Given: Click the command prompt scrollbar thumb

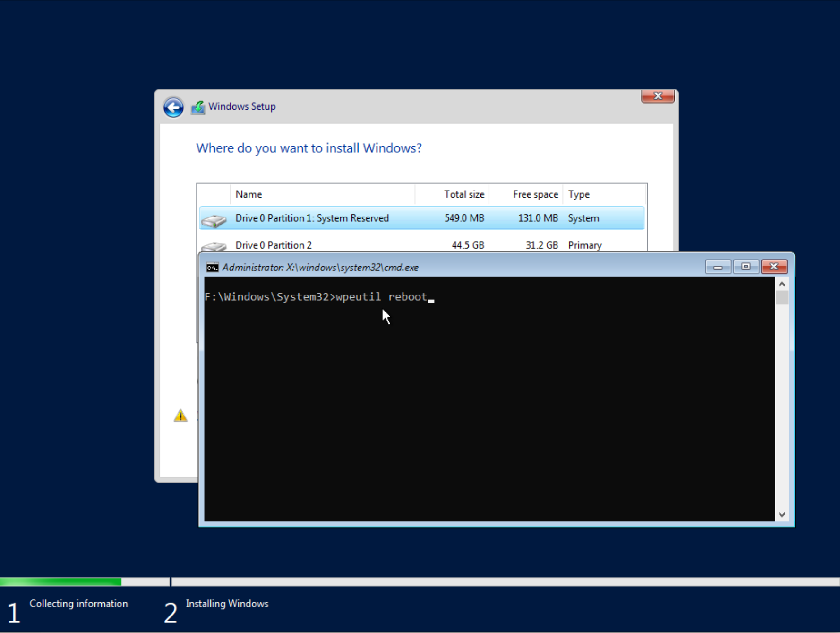Looking at the screenshot, I should click(782, 298).
